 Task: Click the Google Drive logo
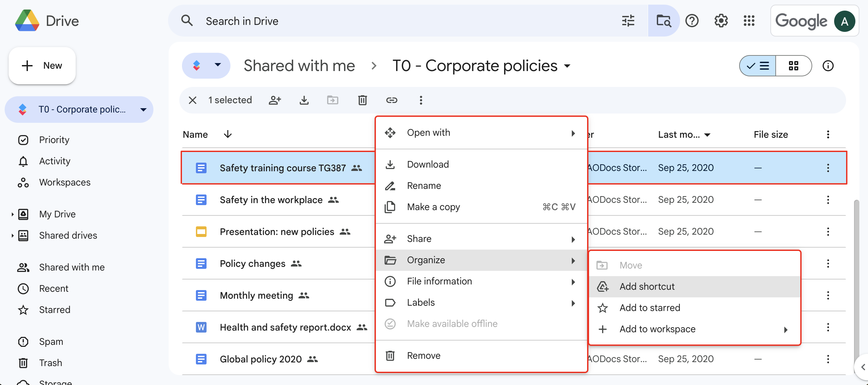click(27, 21)
